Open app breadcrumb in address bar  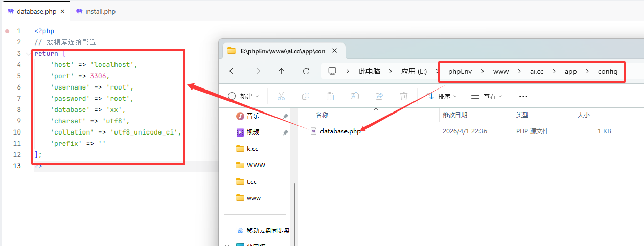pos(570,71)
